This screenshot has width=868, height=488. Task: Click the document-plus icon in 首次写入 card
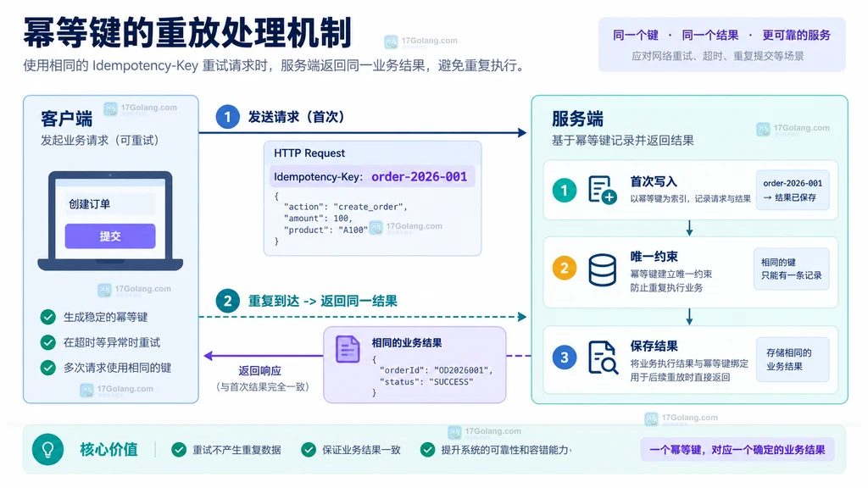click(603, 190)
